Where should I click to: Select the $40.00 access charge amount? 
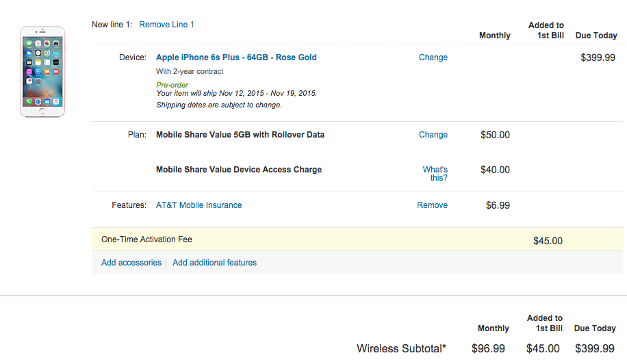click(495, 170)
